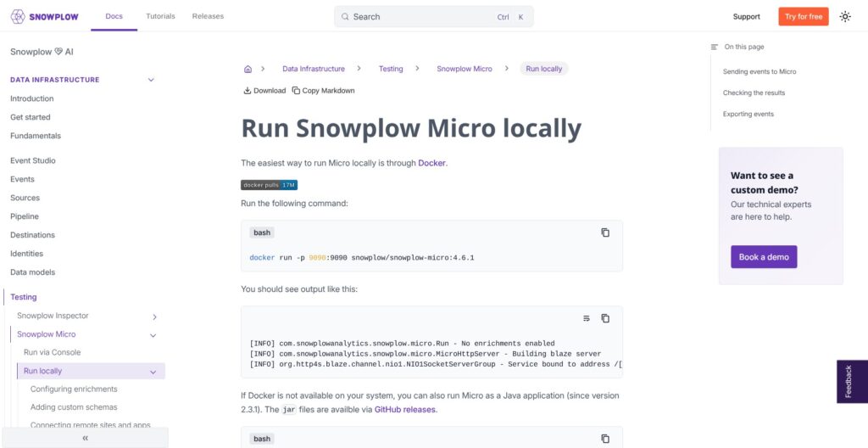Click the Snowplow logo

coord(45,17)
